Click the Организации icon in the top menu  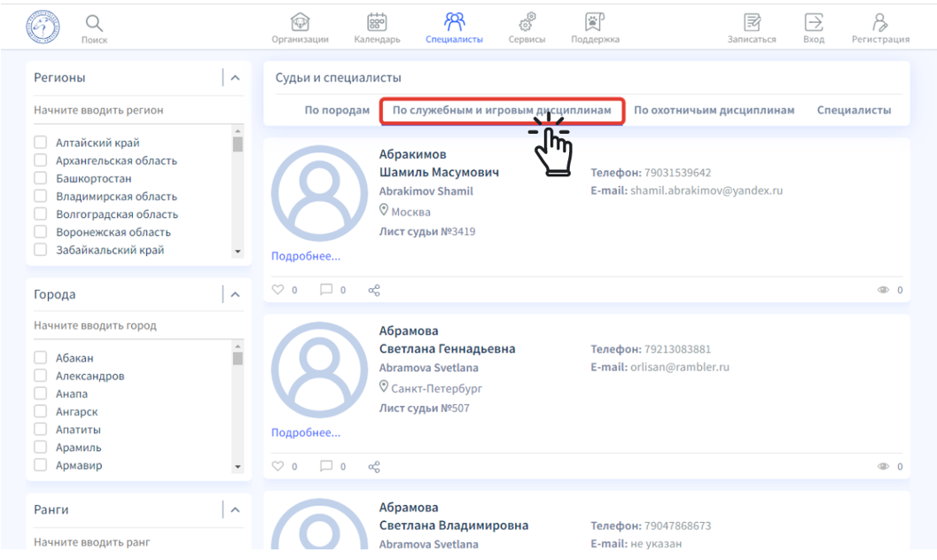tap(300, 23)
